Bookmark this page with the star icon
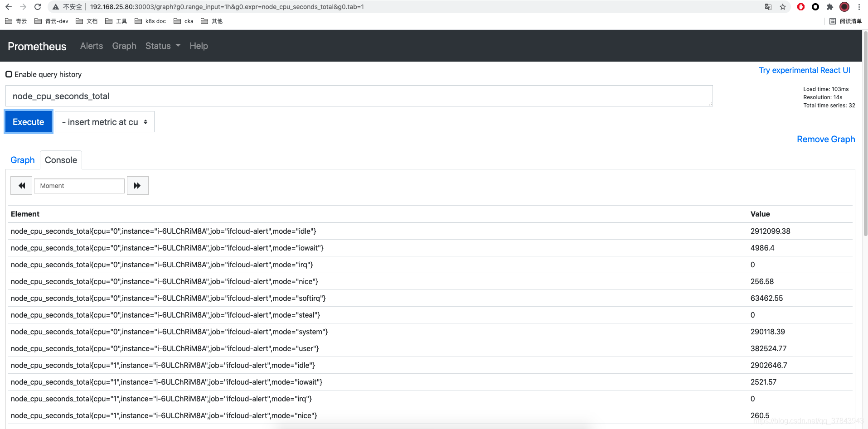 coord(783,7)
